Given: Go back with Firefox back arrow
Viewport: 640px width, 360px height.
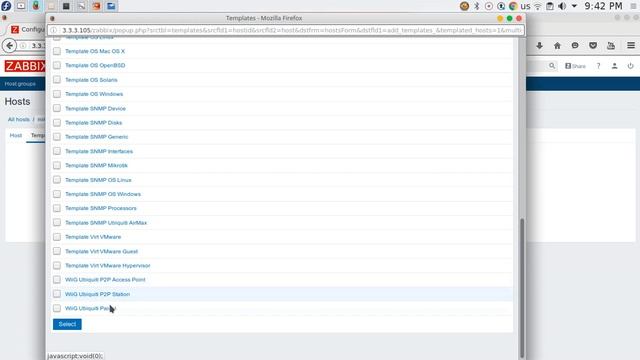Looking at the screenshot, I should point(10,46).
